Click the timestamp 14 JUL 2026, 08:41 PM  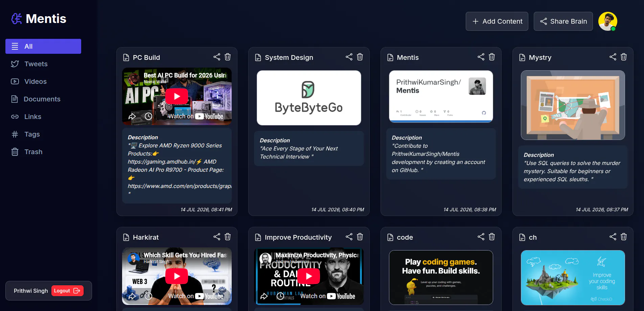click(206, 210)
